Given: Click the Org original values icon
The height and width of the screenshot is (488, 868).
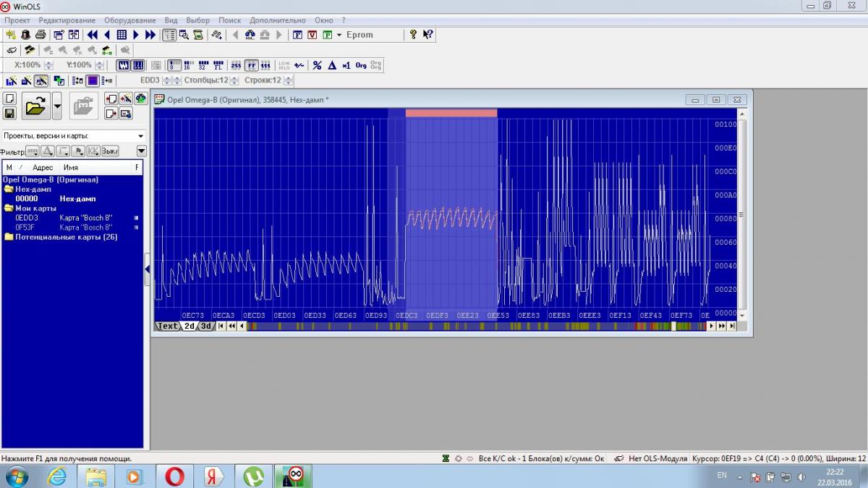Looking at the screenshot, I should coord(361,65).
